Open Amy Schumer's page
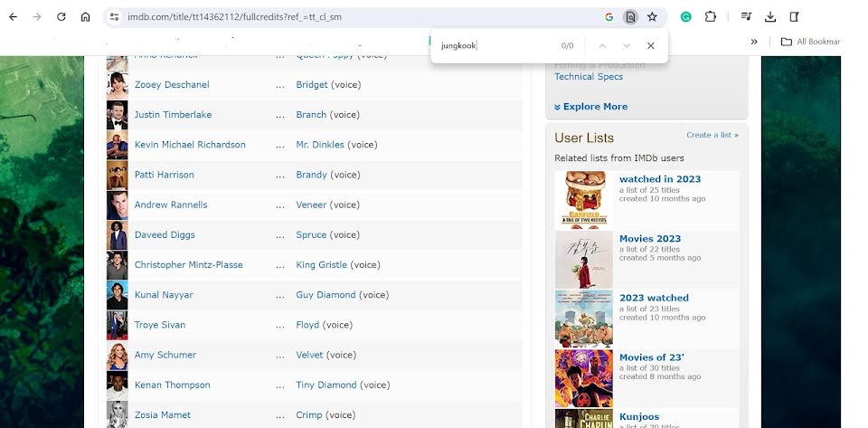868x428 pixels. pos(165,355)
